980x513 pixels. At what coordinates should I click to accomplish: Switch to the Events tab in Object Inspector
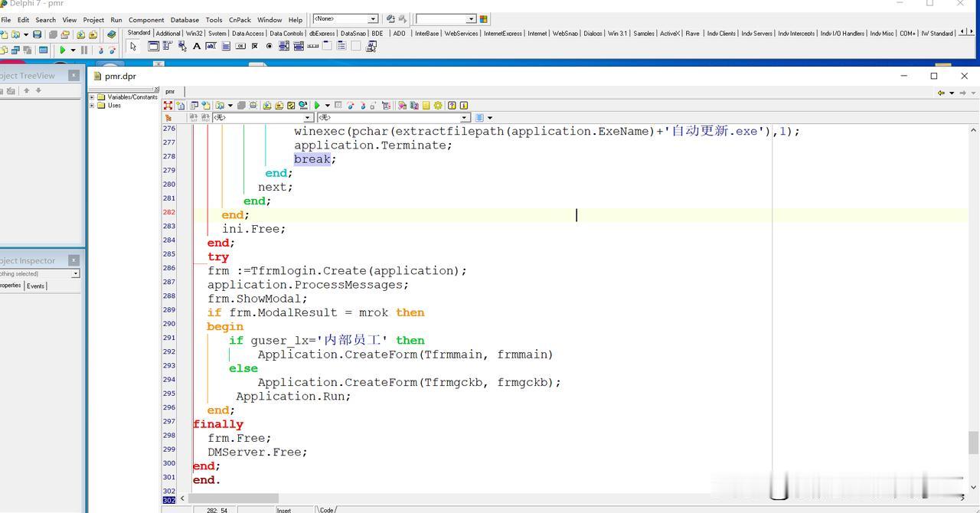[36, 286]
